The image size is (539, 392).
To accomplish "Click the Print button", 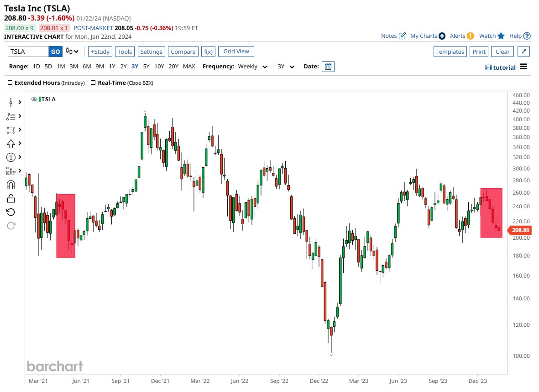I will click(x=479, y=52).
